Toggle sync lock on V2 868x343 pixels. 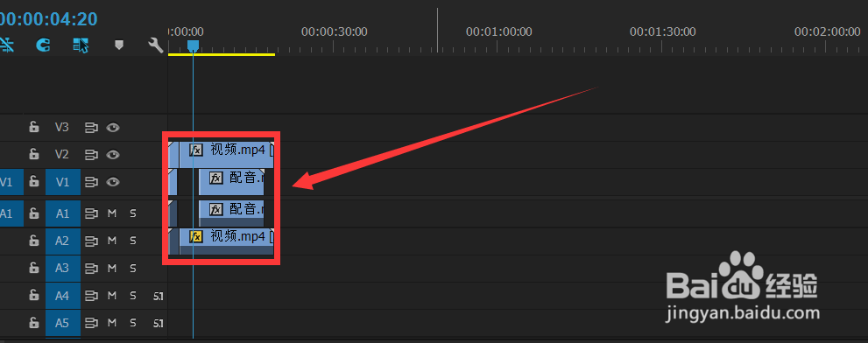click(91, 154)
